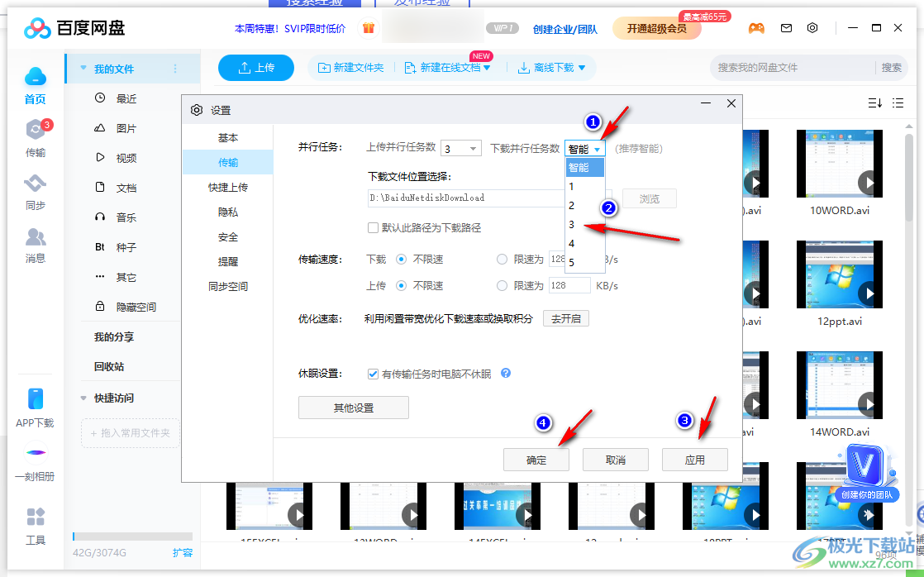Click the blue help question mark icon
The height and width of the screenshot is (577, 924).
tap(506, 373)
